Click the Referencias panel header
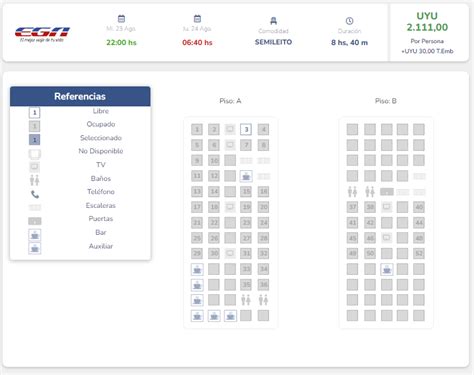 pos(80,96)
